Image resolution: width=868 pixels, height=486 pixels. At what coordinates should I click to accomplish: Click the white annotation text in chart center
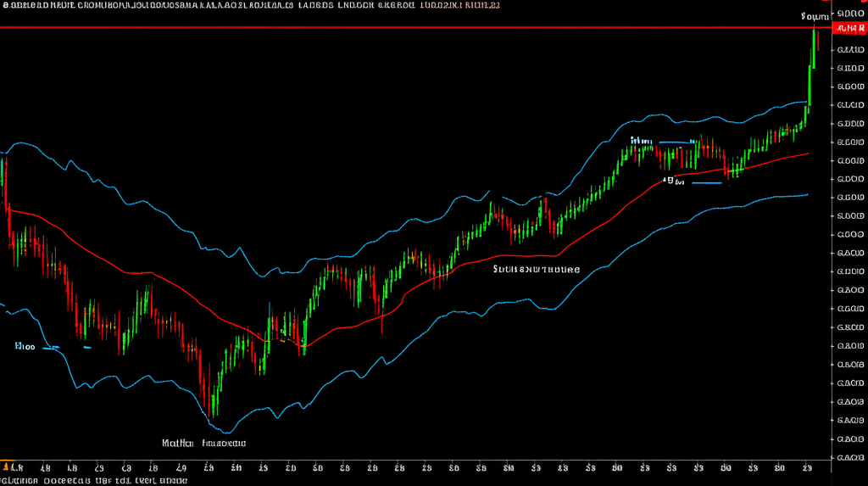click(536, 269)
